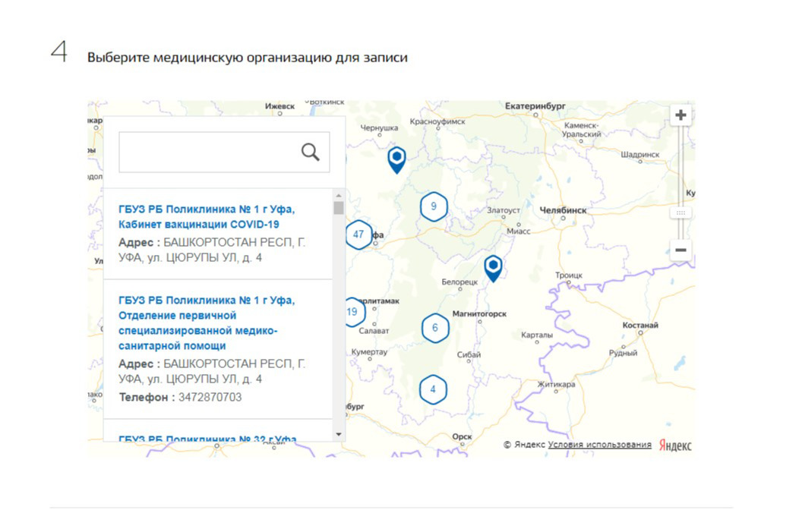Click the Шадринск town label on map
This screenshot has width=799, height=532.
coord(640,154)
